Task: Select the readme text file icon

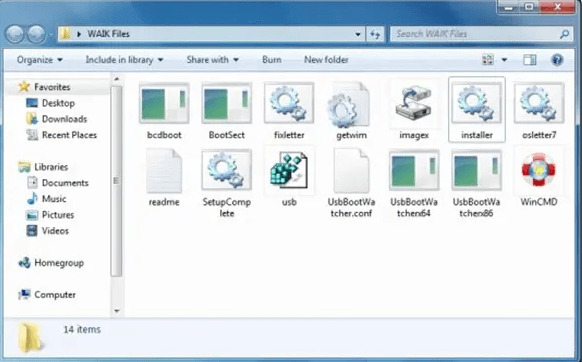Action: pos(164,171)
